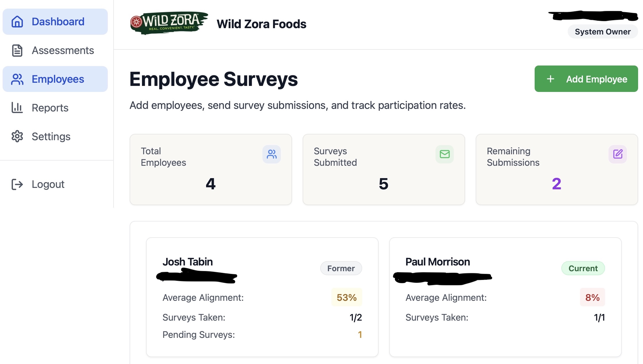Click Josh Tabin's Former status badge
The image size is (643, 364).
coord(341,268)
